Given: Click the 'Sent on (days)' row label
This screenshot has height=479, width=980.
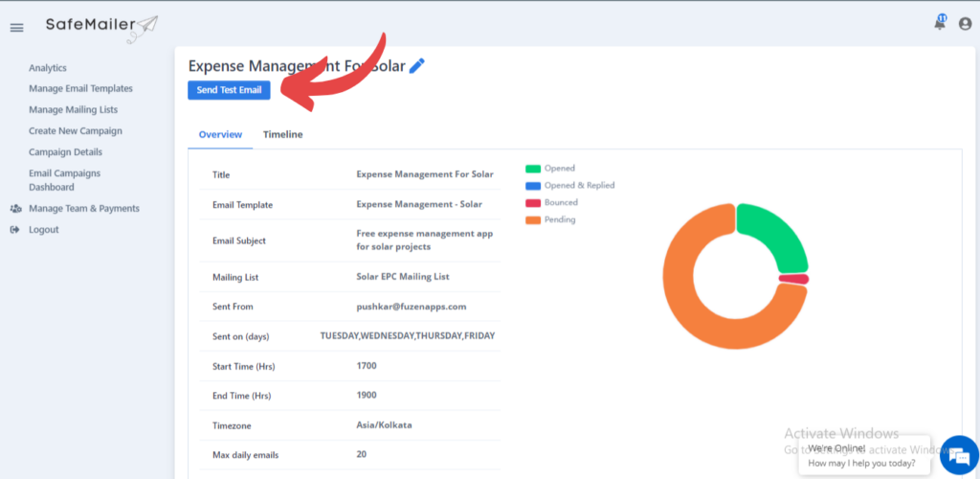Looking at the screenshot, I should tap(240, 336).
